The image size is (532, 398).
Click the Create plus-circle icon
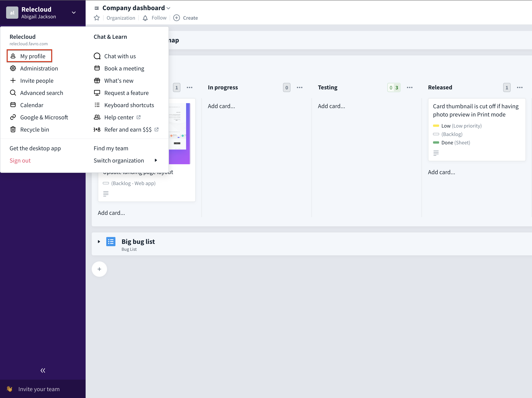(x=177, y=18)
